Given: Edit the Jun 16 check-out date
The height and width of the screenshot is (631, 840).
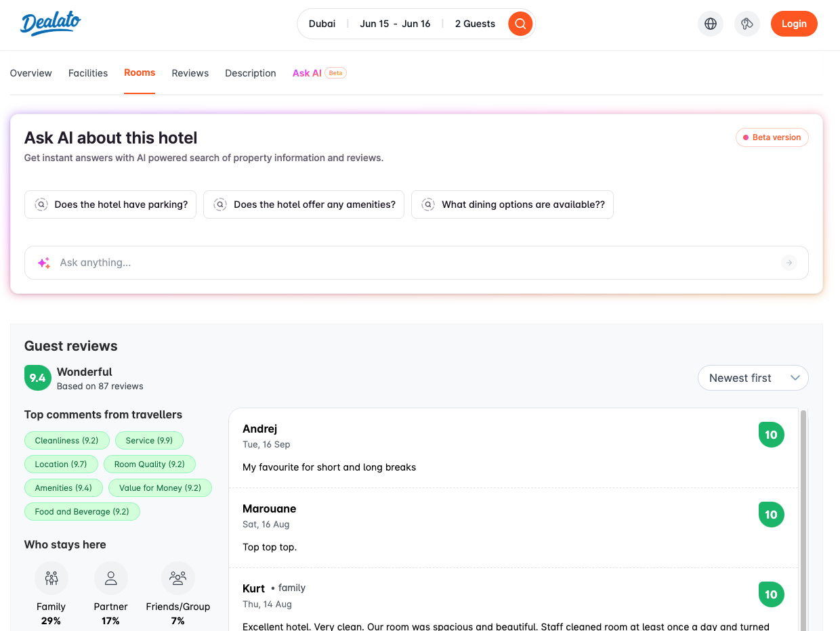Looking at the screenshot, I should point(416,24).
